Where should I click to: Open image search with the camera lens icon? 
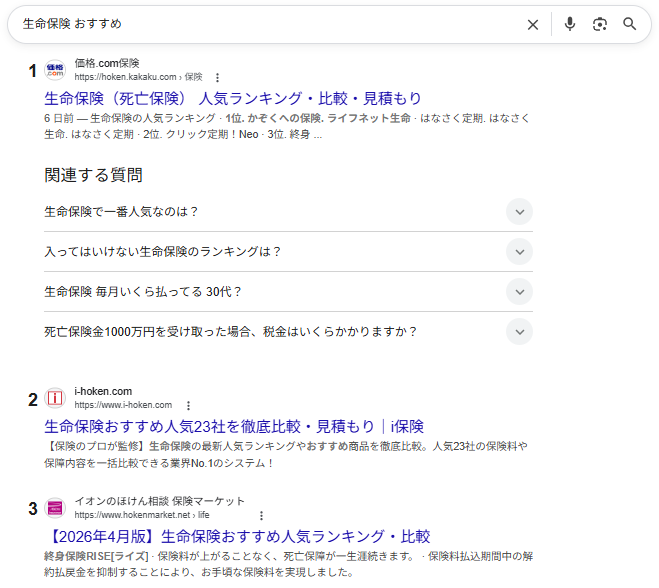600,24
